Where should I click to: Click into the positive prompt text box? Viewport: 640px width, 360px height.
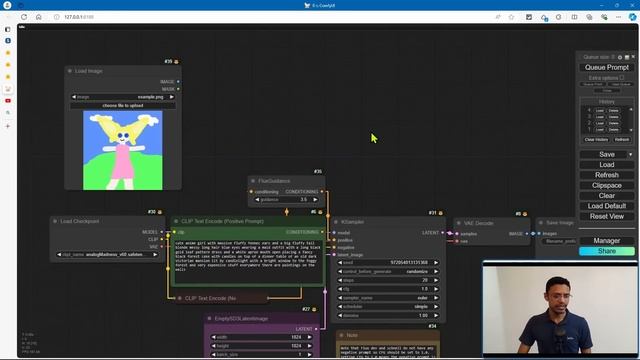pyautogui.click(x=248, y=261)
